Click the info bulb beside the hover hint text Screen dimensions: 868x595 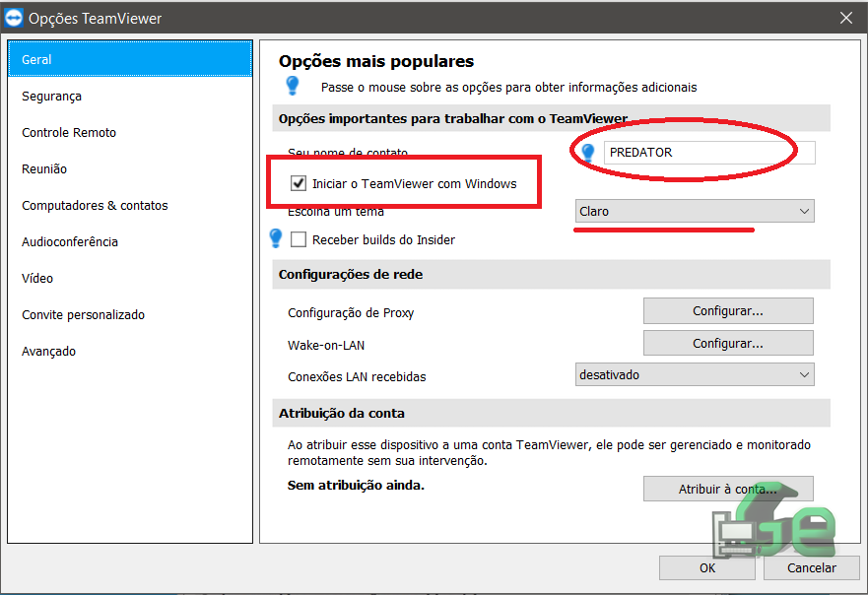[x=293, y=86]
